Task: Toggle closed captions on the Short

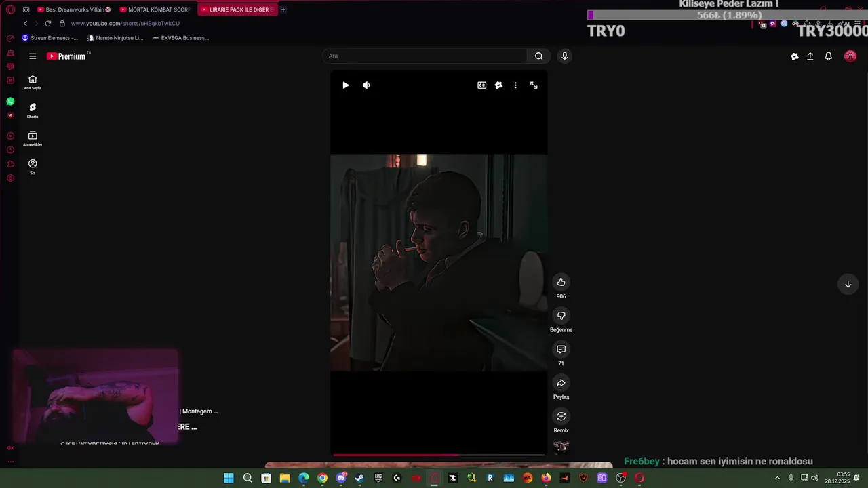Action: coord(482,85)
